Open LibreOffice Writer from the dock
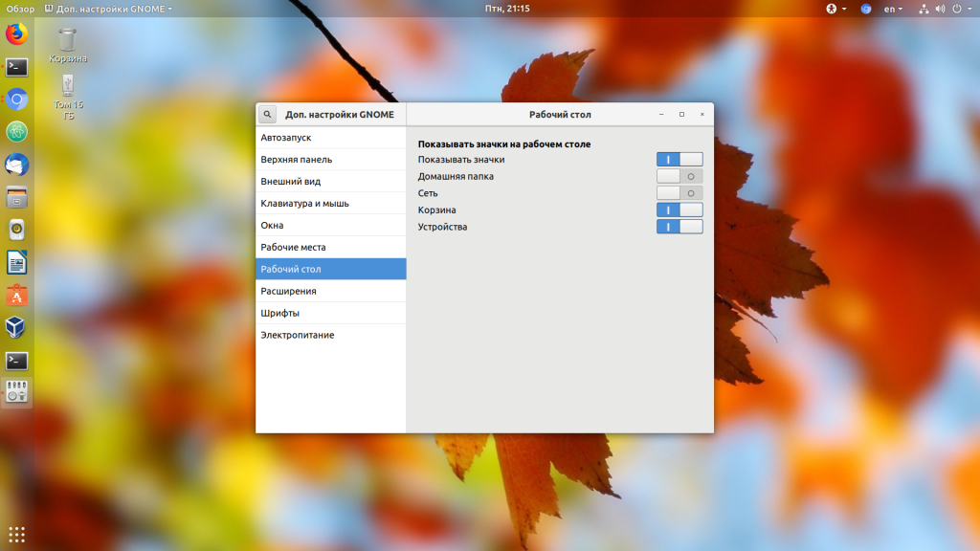 coord(16,262)
